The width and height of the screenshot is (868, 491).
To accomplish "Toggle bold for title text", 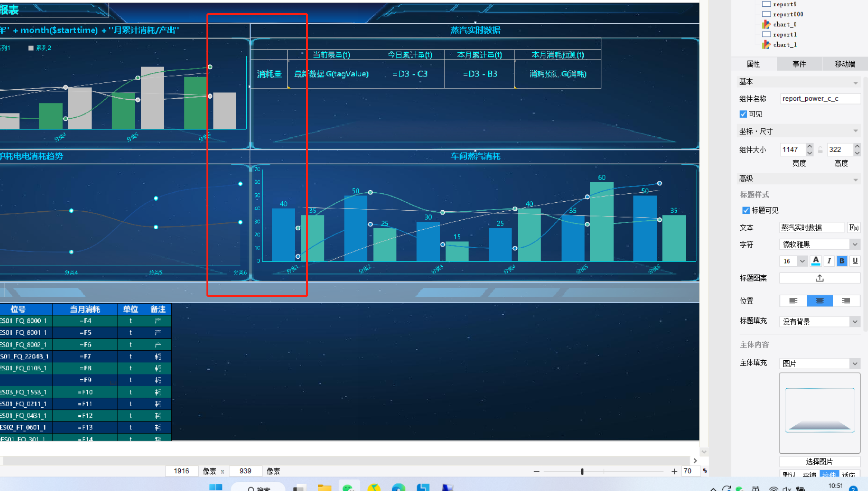I will tap(842, 261).
